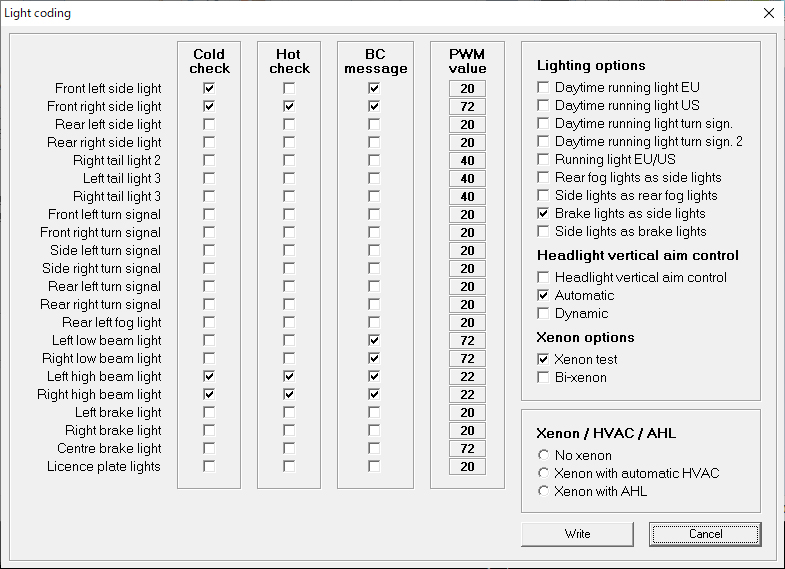Uncheck Cold check for Right high beam light
This screenshot has height=569, width=785.
click(x=209, y=395)
